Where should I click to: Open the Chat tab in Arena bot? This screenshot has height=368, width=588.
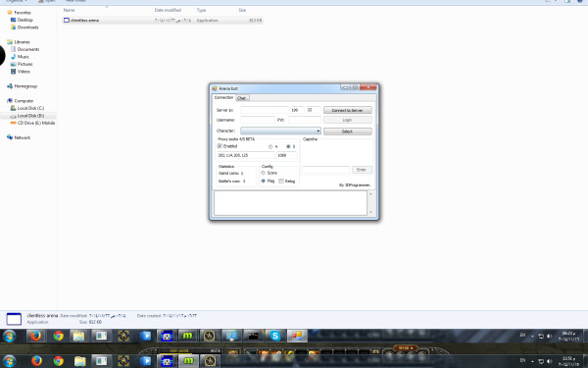coord(242,98)
